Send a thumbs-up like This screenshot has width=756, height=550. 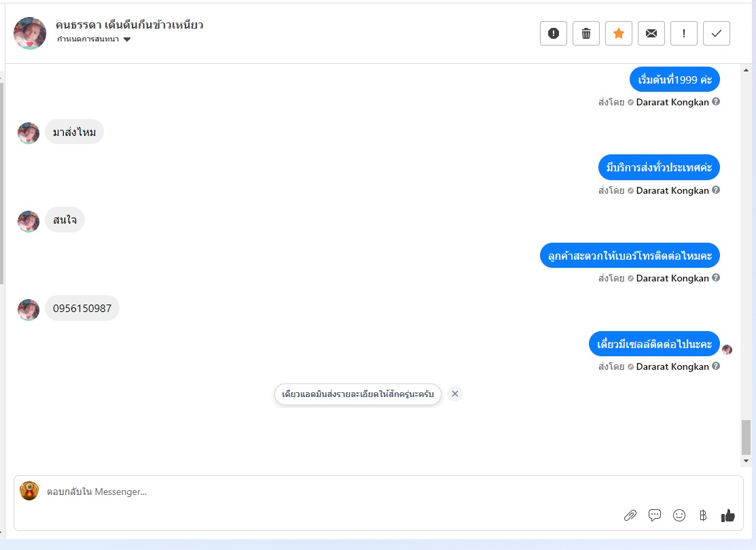click(728, 515)
